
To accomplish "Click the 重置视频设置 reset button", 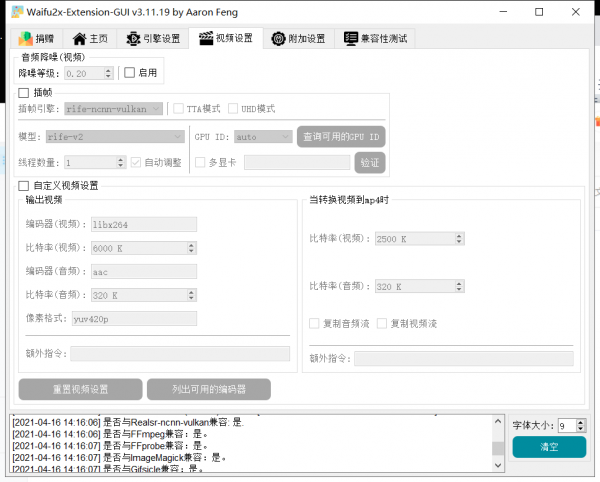I will click(80, 389).
